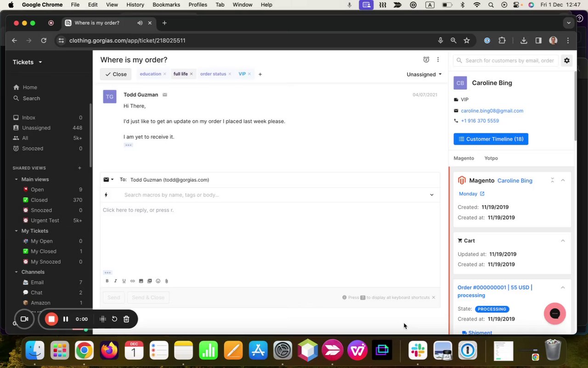Click the email icon next to Todd Guzman
588x368 pixels.
(164, 95)
